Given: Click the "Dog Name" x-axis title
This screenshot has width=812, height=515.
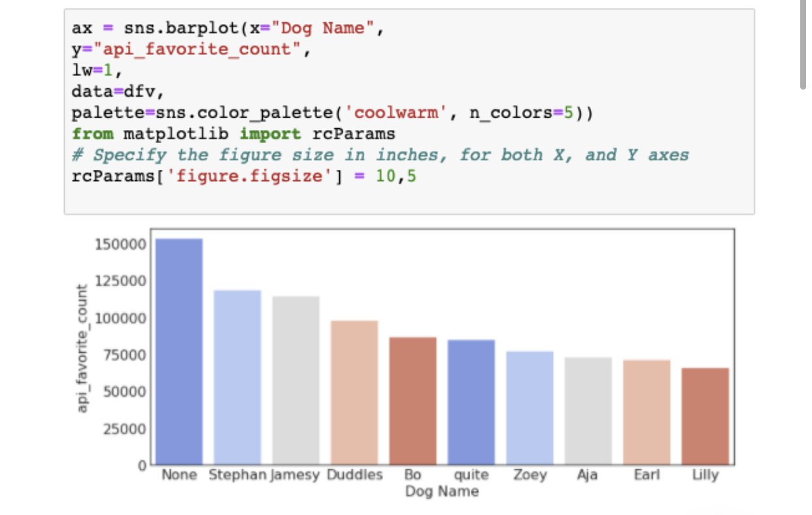Looking at the screenshot, I should tap(442, 491).
